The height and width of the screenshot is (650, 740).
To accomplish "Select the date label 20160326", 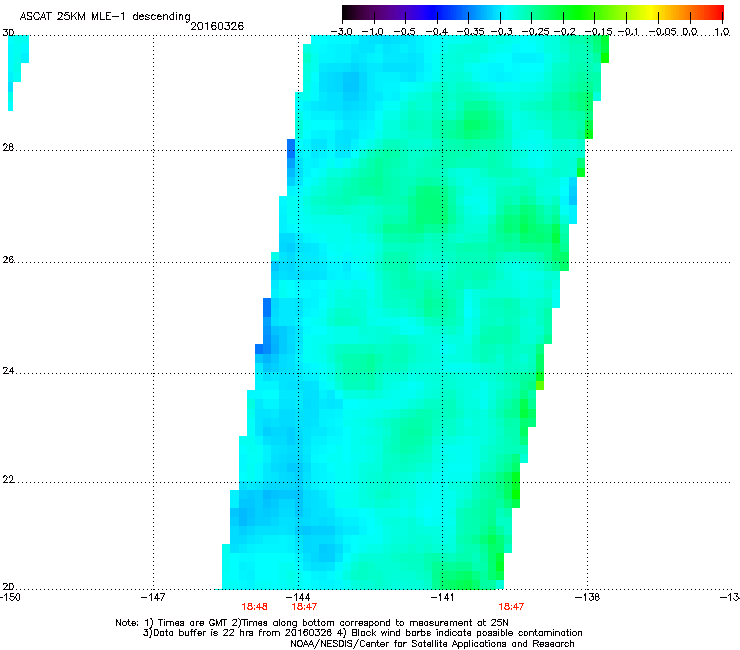I will point(217,26).
